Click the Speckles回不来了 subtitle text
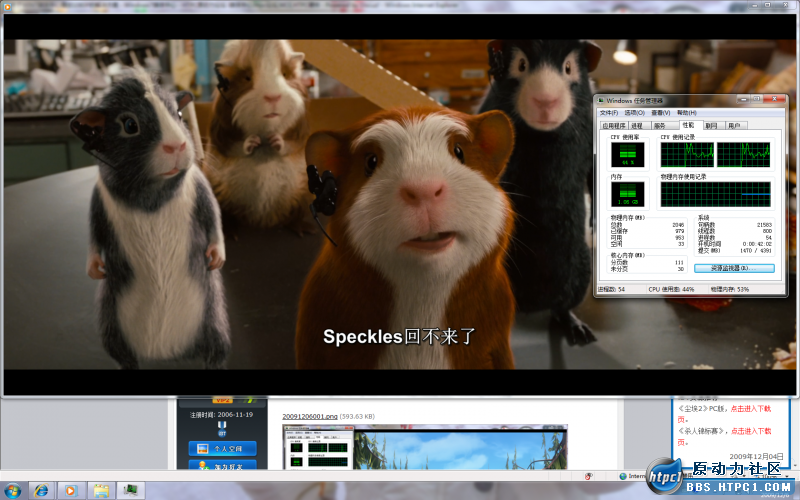800x500 pixels. tap(399, 337)
